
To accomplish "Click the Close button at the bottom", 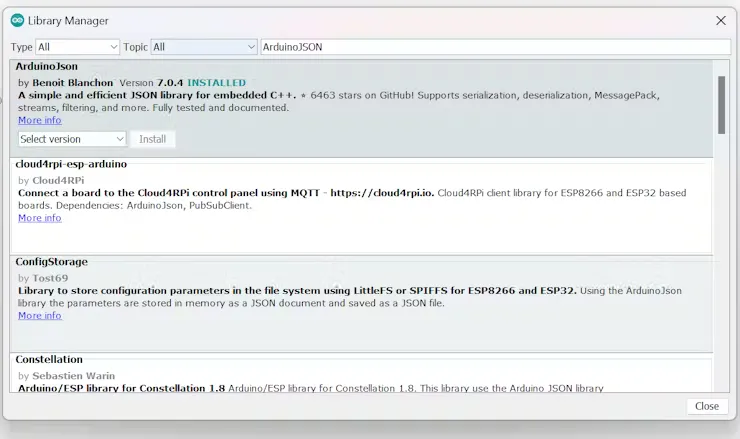I will coord(706,406).
